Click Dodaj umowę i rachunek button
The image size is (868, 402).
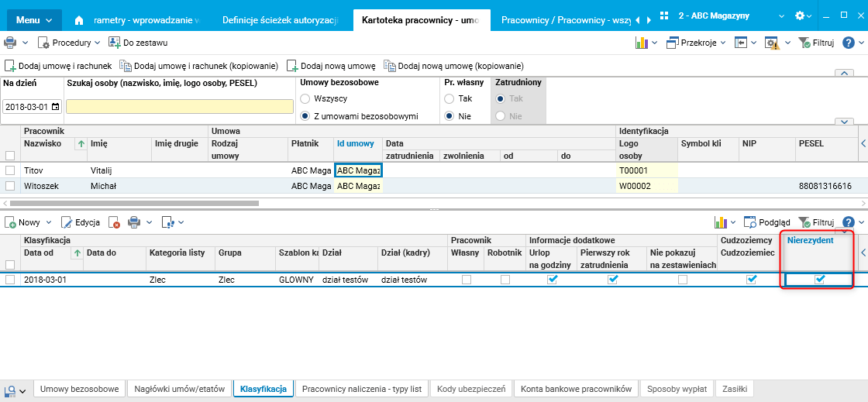point(58,67)
